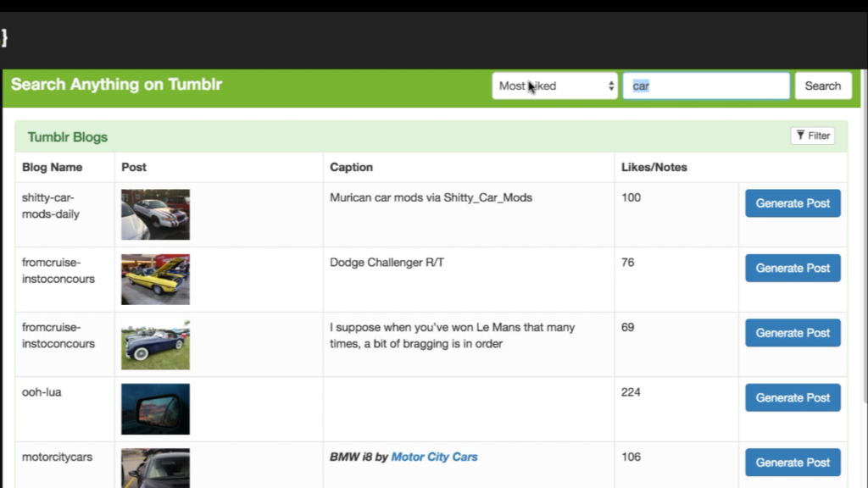This screenshot has width=868, height=488.
Task: Open the Murican car mods thumbnail
Action: tap(155, 214)
